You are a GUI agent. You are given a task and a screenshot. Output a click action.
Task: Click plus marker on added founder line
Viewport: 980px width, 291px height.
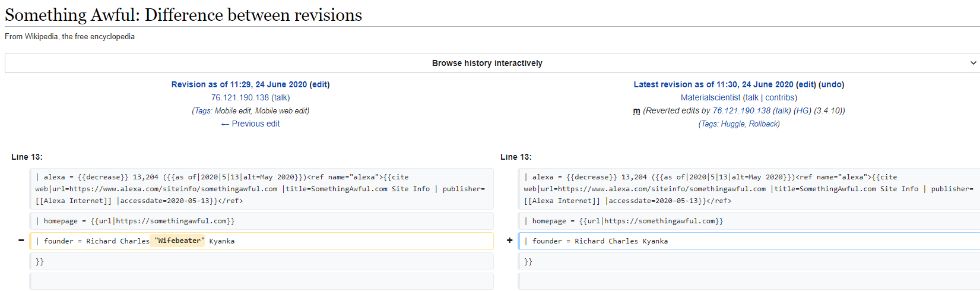coord(510,241)
